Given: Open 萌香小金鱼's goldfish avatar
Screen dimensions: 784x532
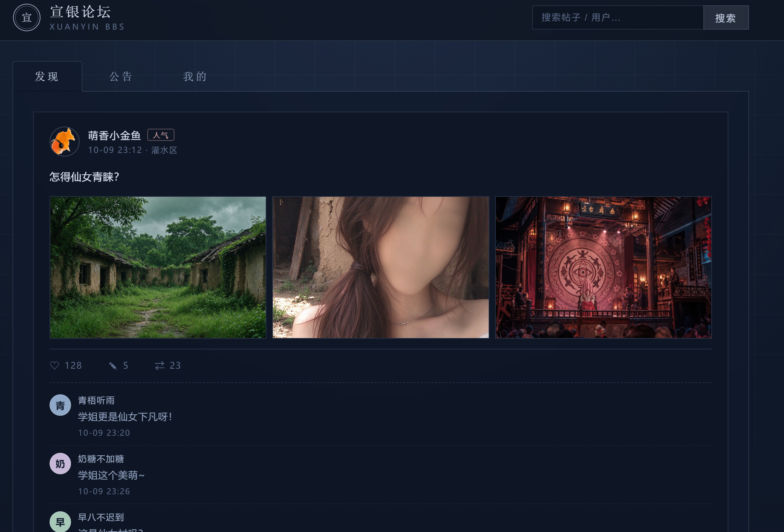Looking at the screenshot, I should click(x=64, y=142).
